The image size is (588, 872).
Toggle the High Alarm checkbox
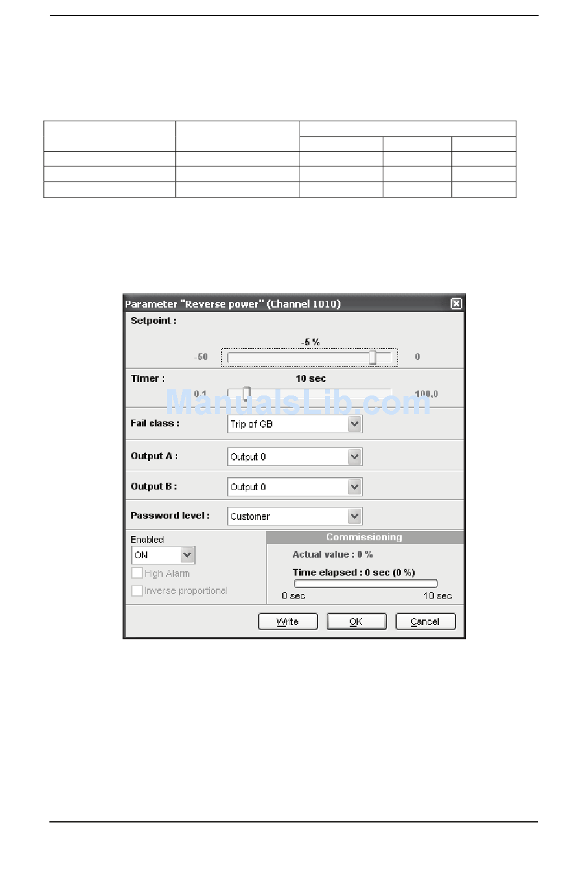[x=137, y=573]
